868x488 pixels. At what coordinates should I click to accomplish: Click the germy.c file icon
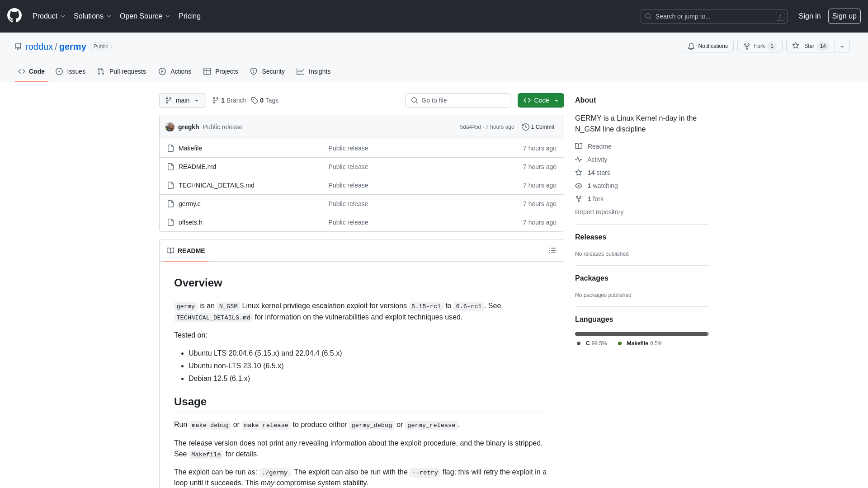[x=170, y=204]
